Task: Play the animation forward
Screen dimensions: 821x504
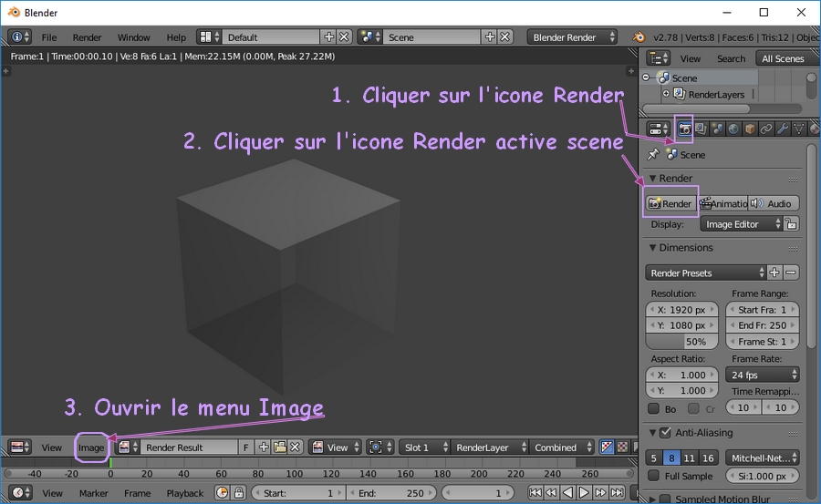Action: coord(585,493)
